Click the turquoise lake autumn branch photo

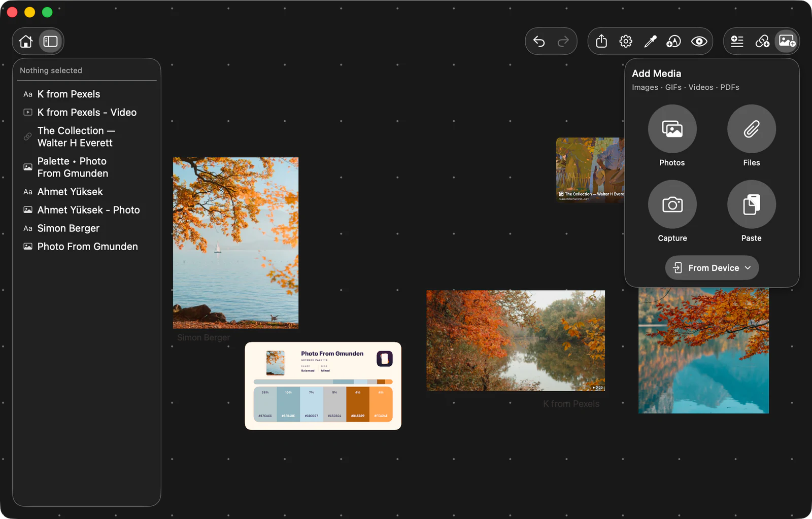pyautogui.click(x=703, y=350)
